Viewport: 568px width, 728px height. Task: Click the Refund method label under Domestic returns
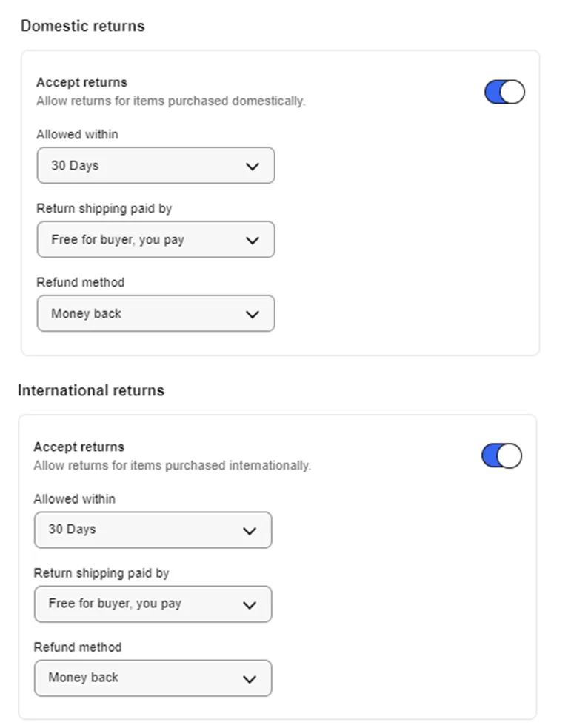[x=81, y=282]
